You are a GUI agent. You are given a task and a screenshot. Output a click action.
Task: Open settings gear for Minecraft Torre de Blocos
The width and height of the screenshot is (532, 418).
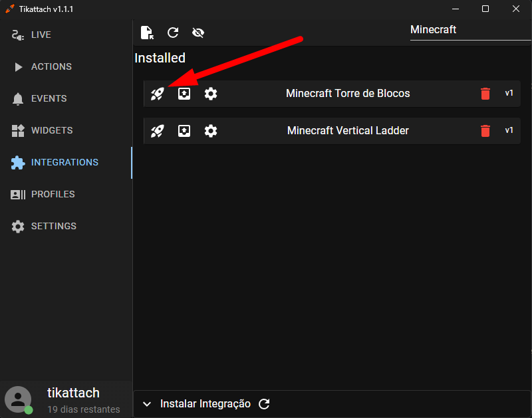[x=211, y=94]
